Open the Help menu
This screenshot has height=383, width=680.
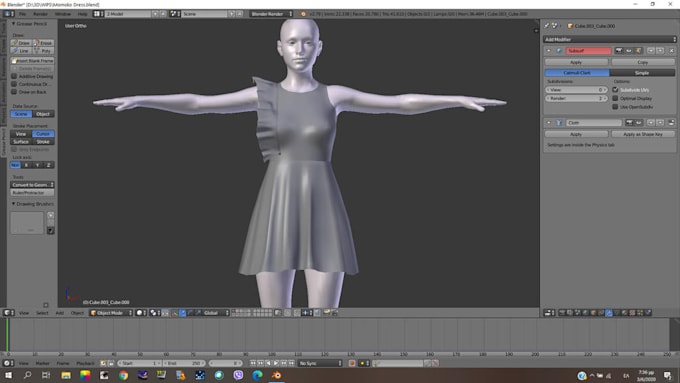pyautogui.click(x=82, y=14)
